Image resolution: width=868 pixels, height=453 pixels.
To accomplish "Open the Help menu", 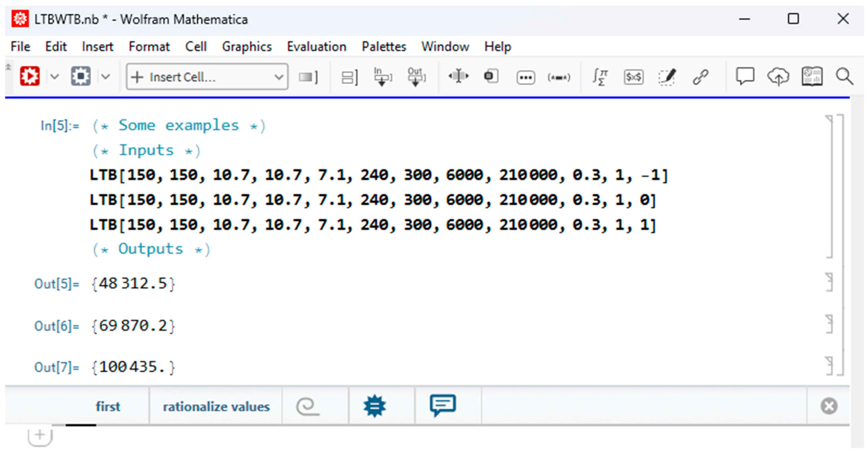I will (x=498, y=47).
